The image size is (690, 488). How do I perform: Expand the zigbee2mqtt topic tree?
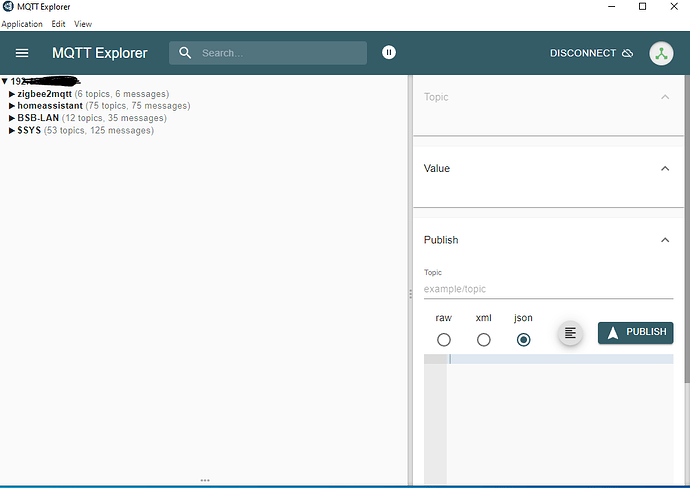pos(12,94)
